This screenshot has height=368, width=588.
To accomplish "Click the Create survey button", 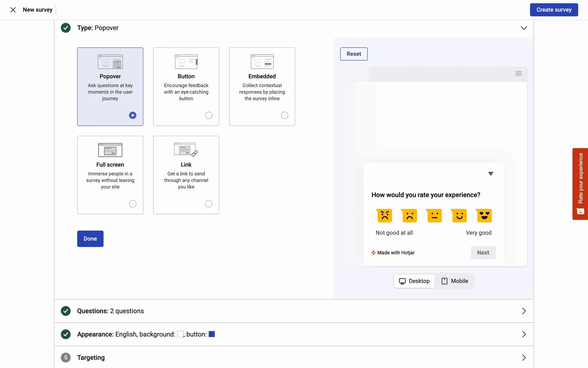I will [554, 10].
